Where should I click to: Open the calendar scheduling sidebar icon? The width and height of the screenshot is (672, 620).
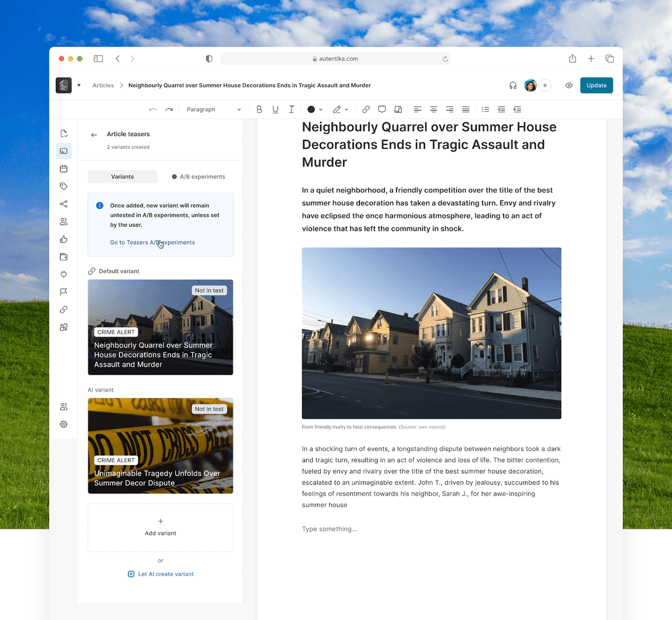point(64,169)
